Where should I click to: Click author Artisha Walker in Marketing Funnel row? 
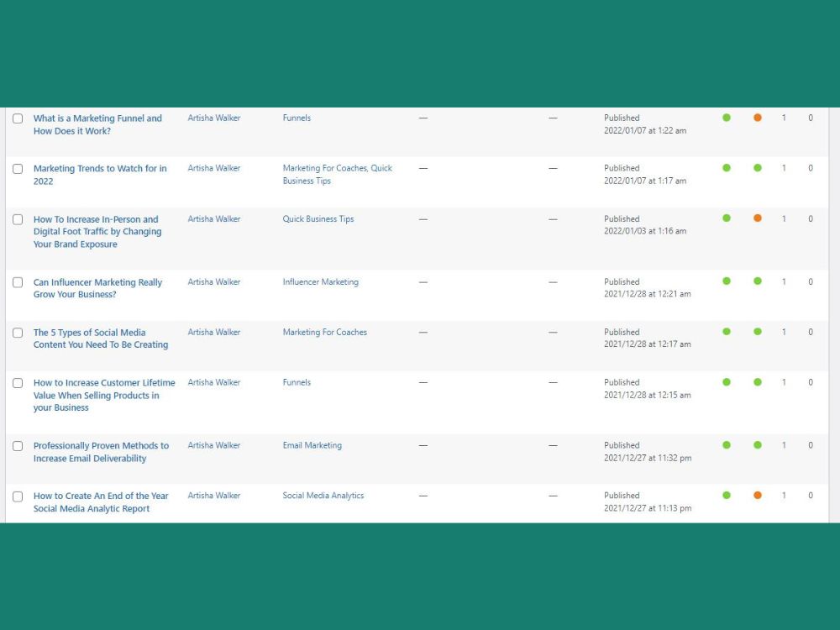pos(213,118)
